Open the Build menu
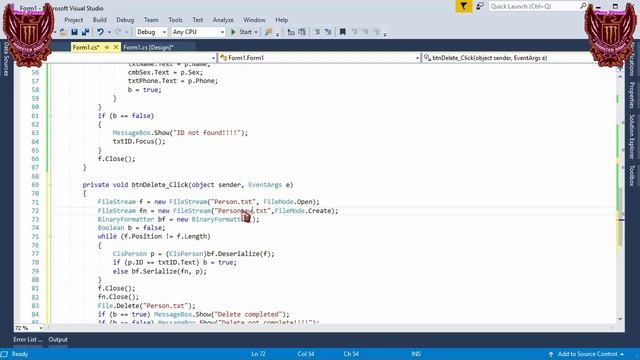 point(100,20)
